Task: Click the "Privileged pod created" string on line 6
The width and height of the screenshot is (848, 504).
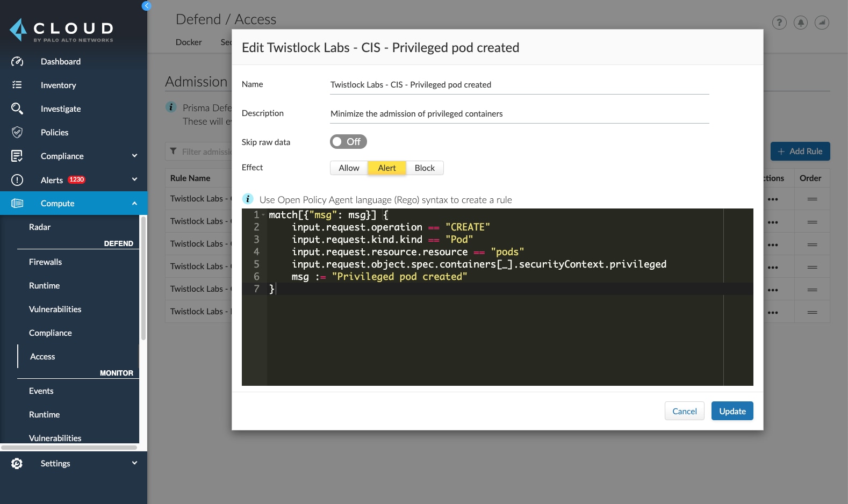Action: point(399,277)
